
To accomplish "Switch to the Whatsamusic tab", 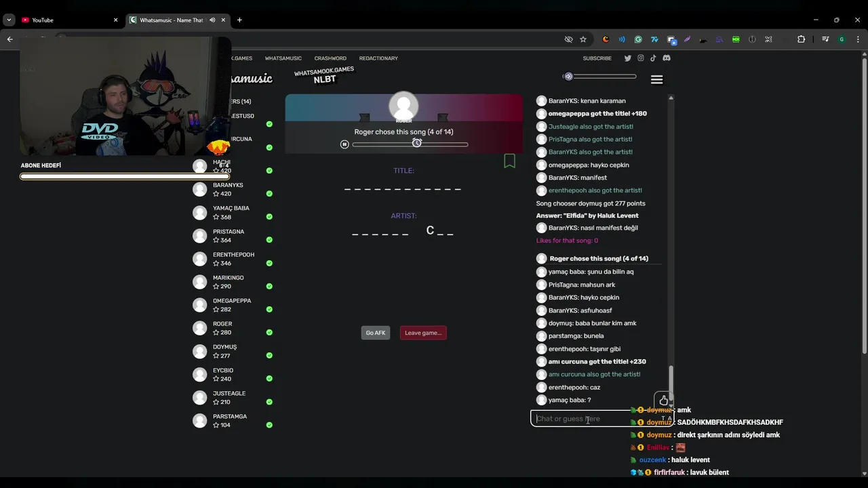I will tap(178, 20).
